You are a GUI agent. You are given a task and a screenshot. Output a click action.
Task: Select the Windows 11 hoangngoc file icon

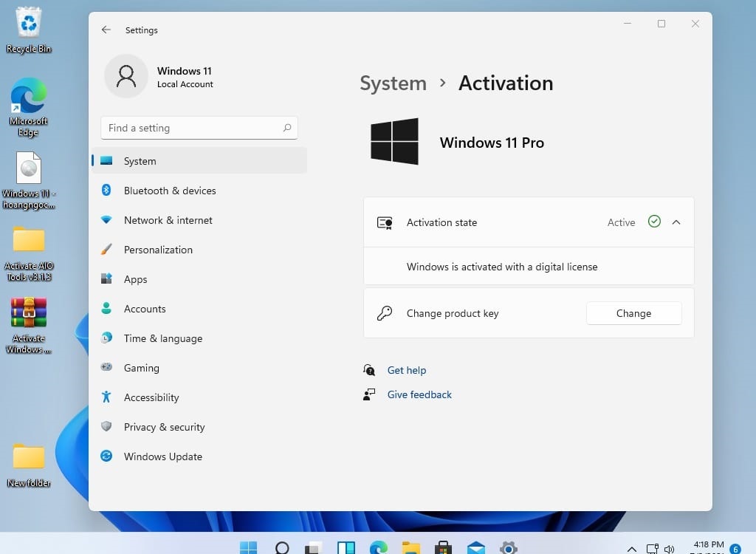tap(29, 180)
